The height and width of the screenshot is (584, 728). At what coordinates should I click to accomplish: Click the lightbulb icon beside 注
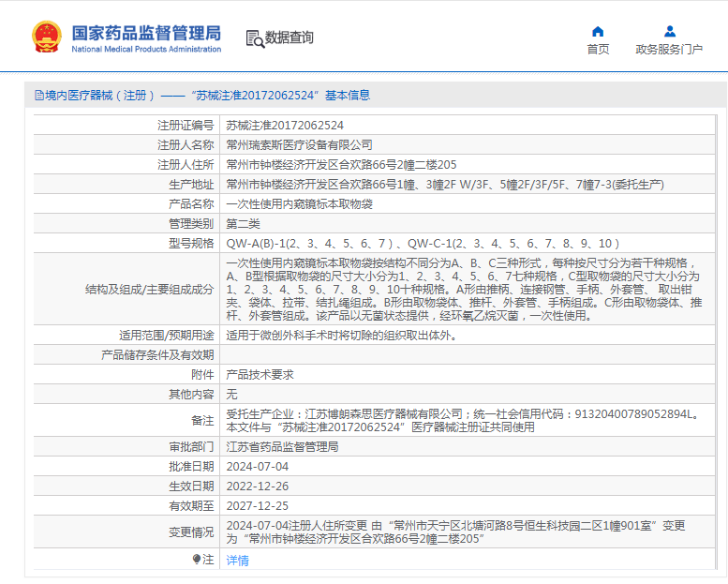(x=197, y=559)
